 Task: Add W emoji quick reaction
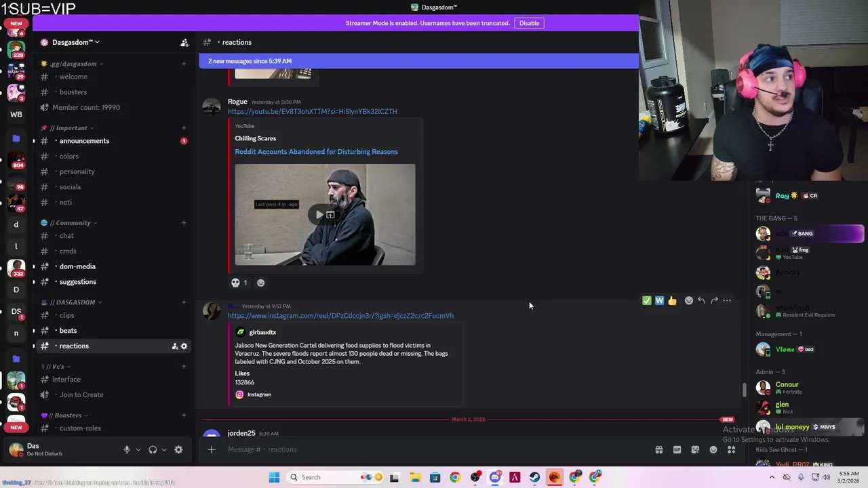point(659,301)
